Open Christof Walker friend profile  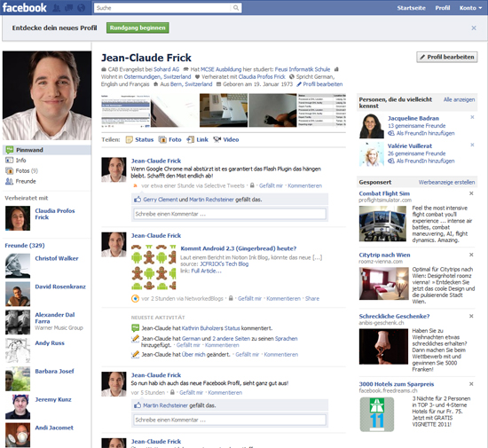(57, 258)
